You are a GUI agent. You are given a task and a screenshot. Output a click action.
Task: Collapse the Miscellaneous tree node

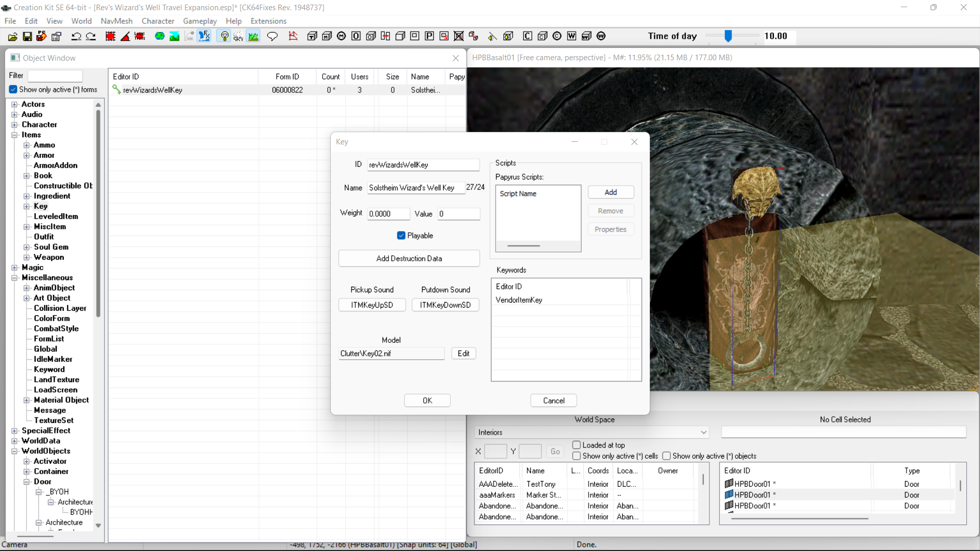pos(15,278)
